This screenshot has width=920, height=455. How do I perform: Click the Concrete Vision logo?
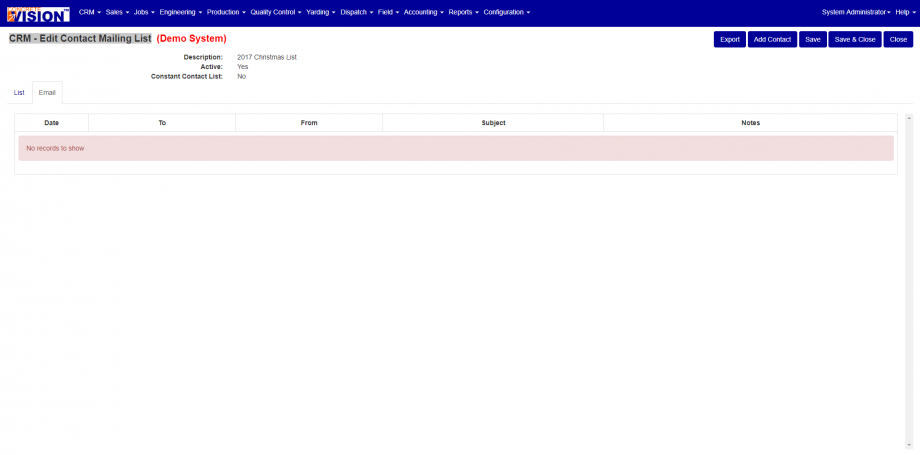pos(38,14)
